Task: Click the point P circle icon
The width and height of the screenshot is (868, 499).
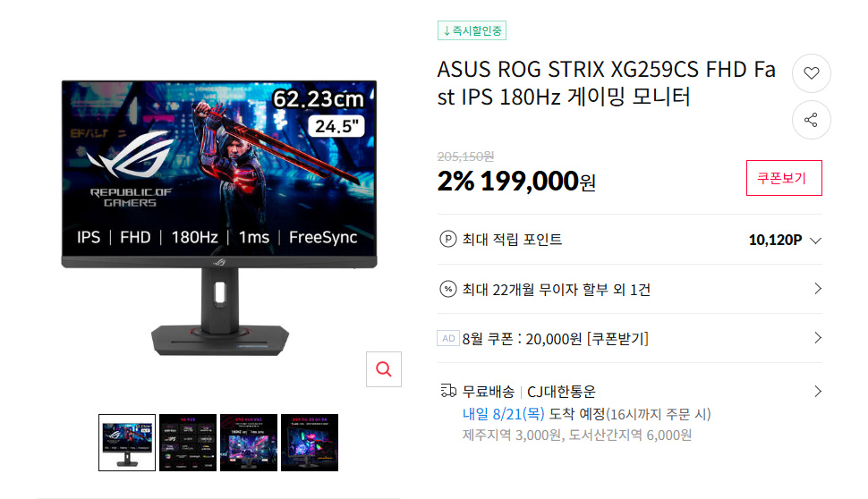Action: tap(447, 239)
